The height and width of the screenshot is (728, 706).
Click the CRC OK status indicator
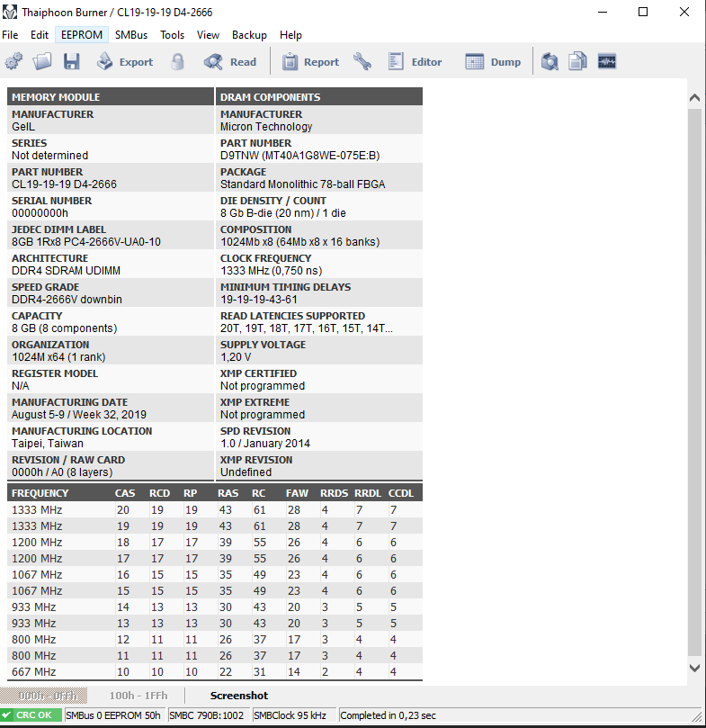pos(31,715)
